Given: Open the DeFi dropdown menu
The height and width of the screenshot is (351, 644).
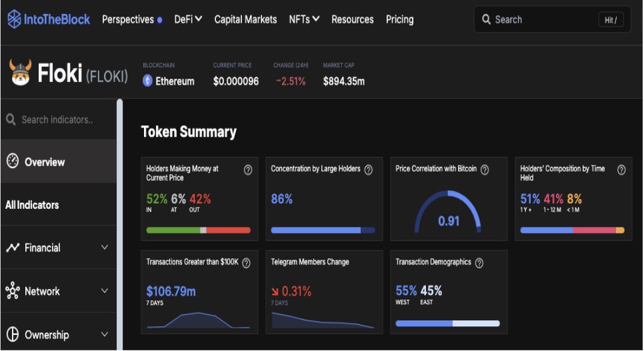Looking at the screenshot, I should (188, 19).
